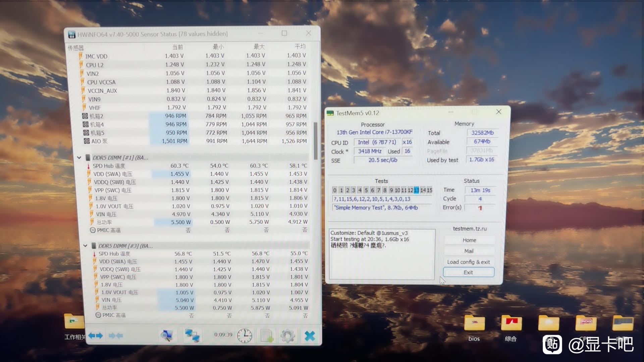Click the PMIC 高温 status icon under DIMM #3
The height and width of the screenshot is (362, 644).
click(x=98, y=315)
